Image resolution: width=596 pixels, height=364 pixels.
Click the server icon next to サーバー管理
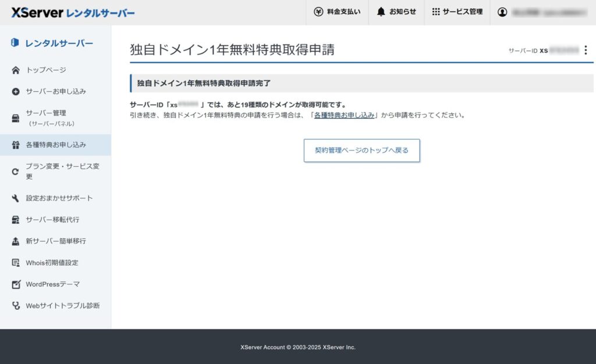(16, 118)
